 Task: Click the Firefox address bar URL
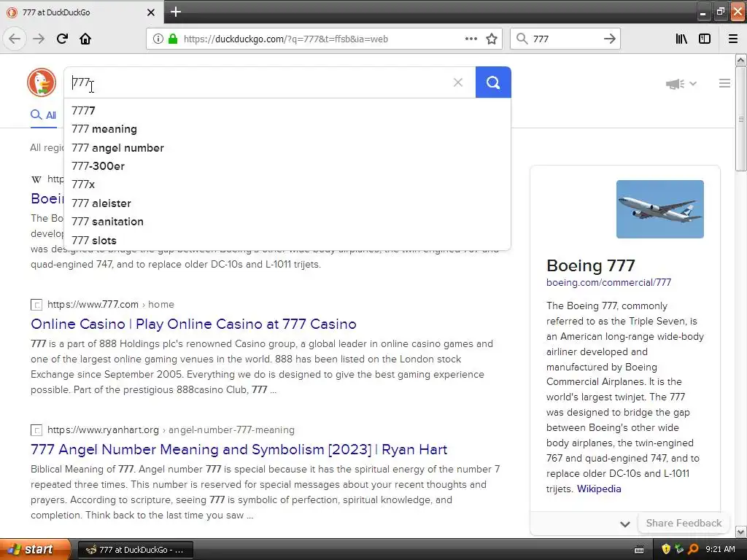click(285, 39)
